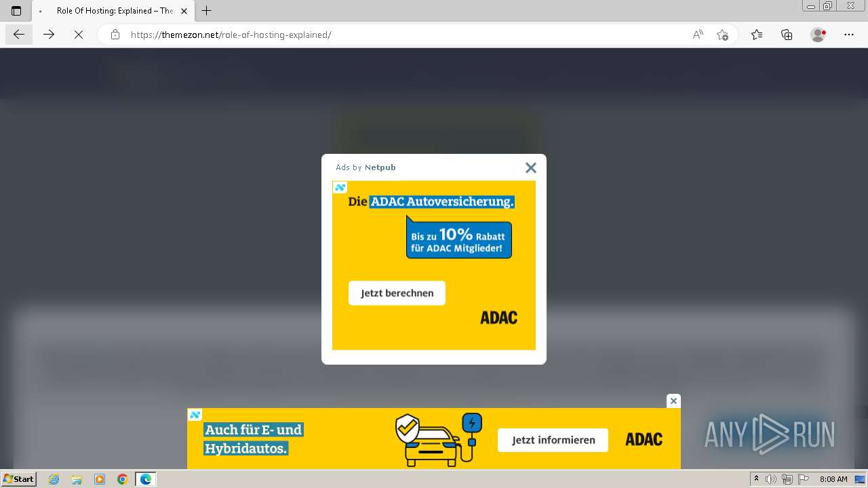Open media player from taskbar

click(100, 479)
